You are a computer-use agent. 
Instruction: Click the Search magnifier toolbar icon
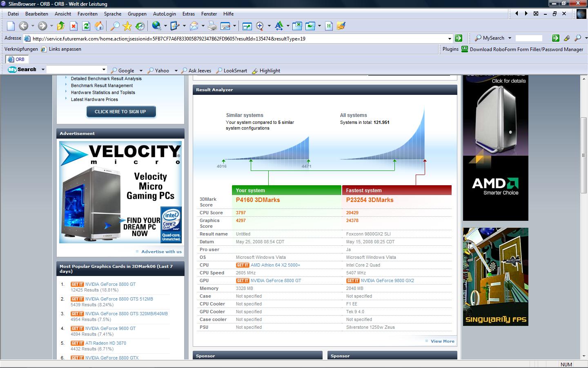pyautogui.click(x=115, y=26)
